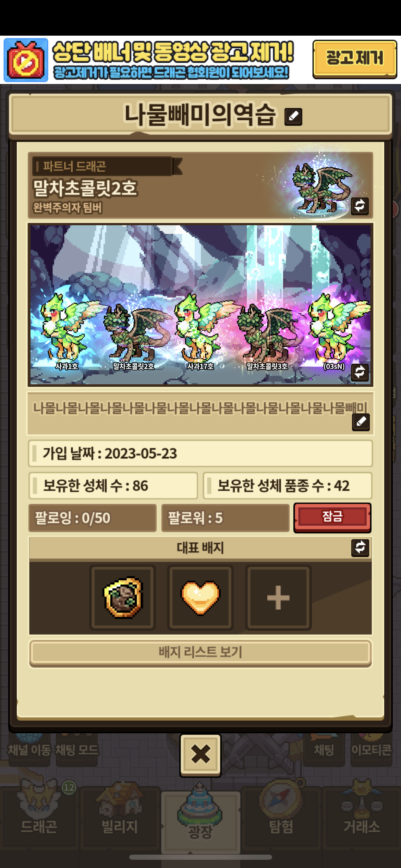Click the 광고제거 remove ads button
Viewport: 401px width, 868px height.
[x=355, y=59]
